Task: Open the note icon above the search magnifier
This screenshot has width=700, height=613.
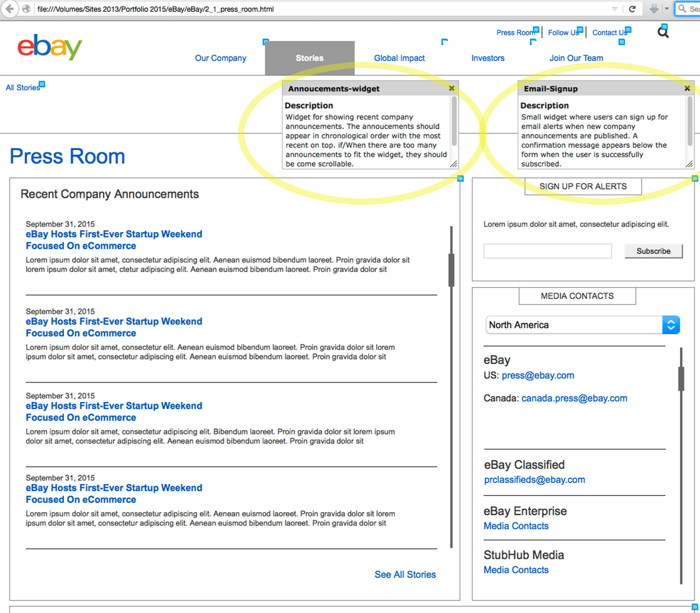Action: (x=664, y=26)
